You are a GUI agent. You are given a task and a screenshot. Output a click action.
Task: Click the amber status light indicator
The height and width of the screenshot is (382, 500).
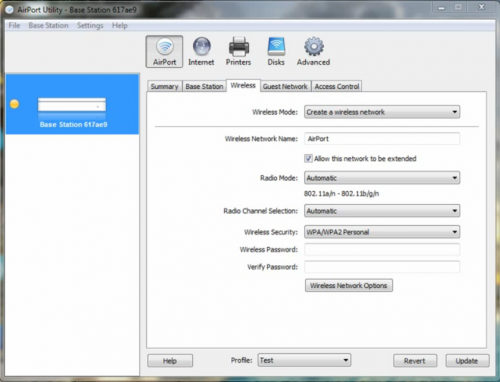(14, 104)
